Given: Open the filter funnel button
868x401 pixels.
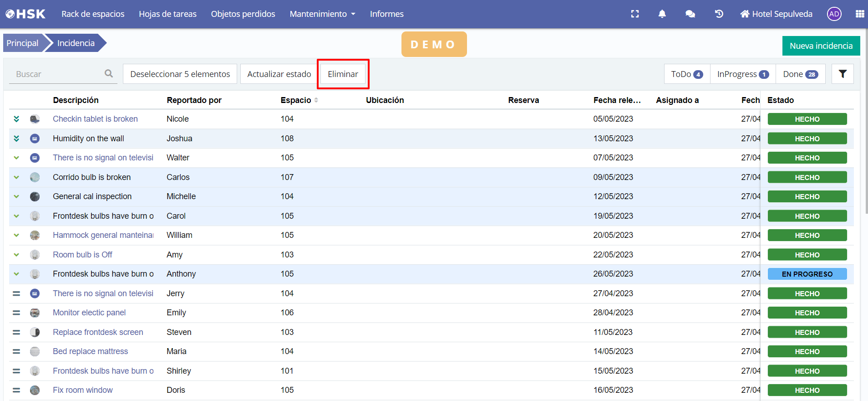Looking at the screenshot, I should (x=842, y=74).
